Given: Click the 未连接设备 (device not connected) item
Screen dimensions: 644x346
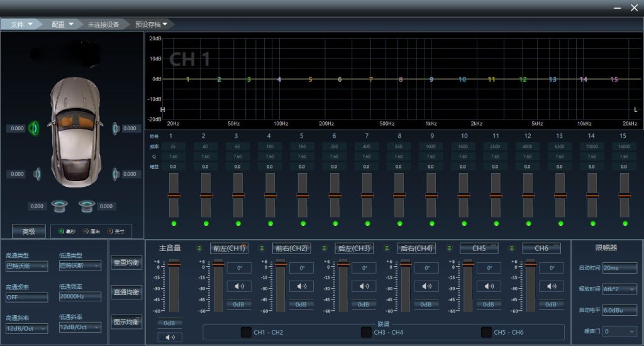Looking at the screenshot, I should 103,25.
